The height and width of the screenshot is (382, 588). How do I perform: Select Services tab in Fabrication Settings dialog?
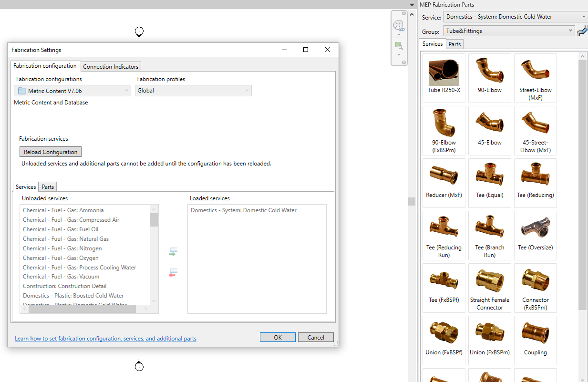pyautogui.click(x=26, y=186)
